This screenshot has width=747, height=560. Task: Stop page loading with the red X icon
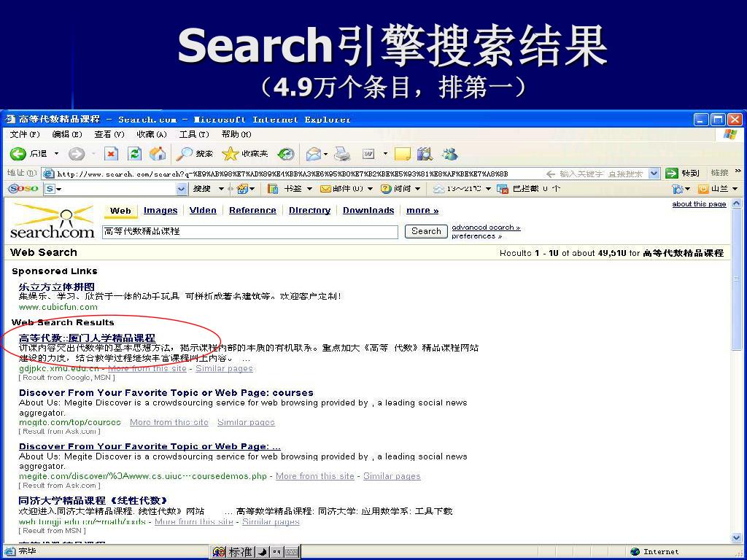(x=111, y=154)
